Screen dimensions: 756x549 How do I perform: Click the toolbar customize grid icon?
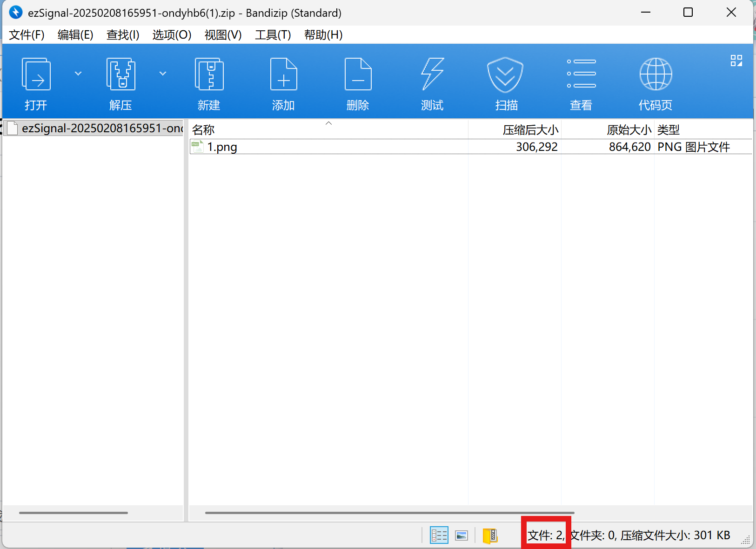[x=736, y=61]
